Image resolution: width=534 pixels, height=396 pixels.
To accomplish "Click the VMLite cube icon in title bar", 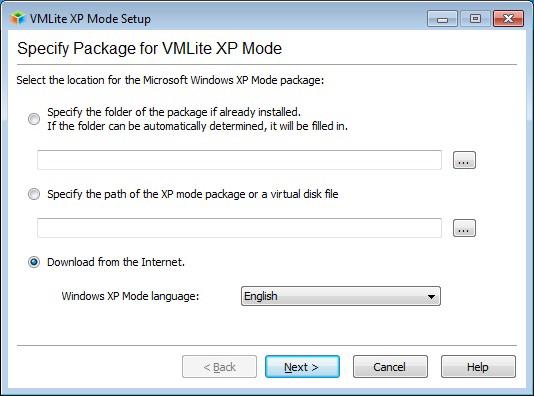I will click(x=18, y=18).
